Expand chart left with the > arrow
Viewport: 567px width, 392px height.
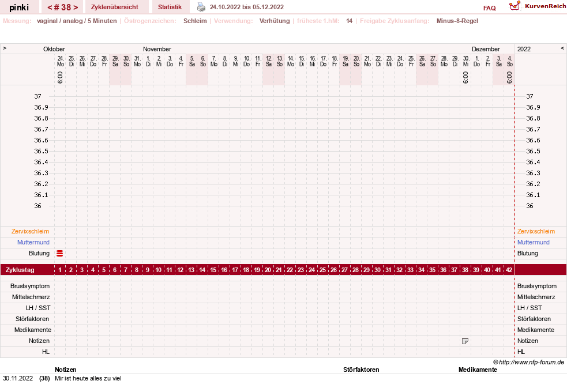[5, 48]
